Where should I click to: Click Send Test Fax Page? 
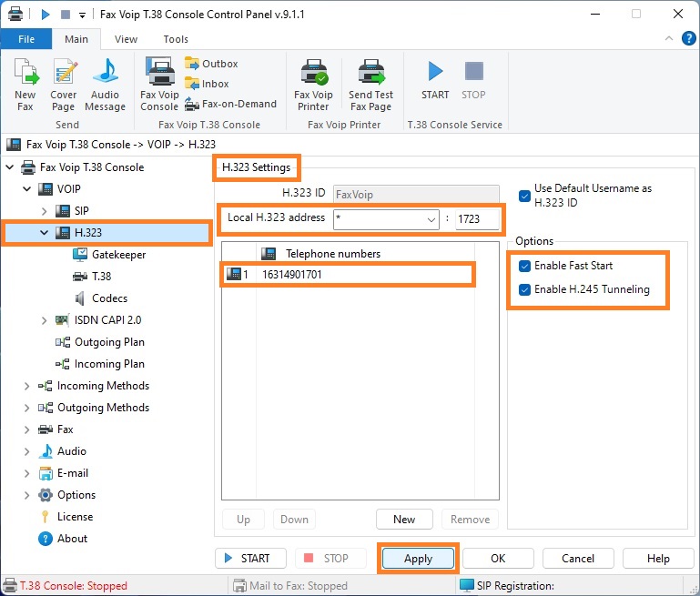[371, 85]
